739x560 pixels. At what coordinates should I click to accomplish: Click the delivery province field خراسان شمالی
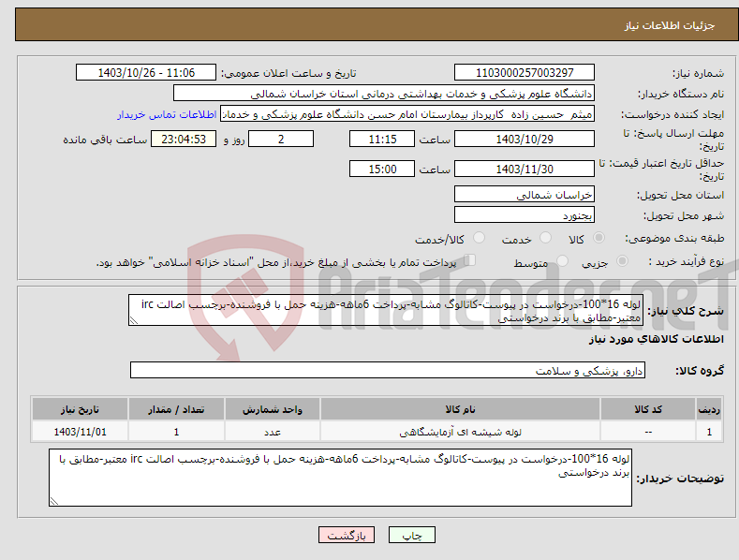tap(525, 194)
